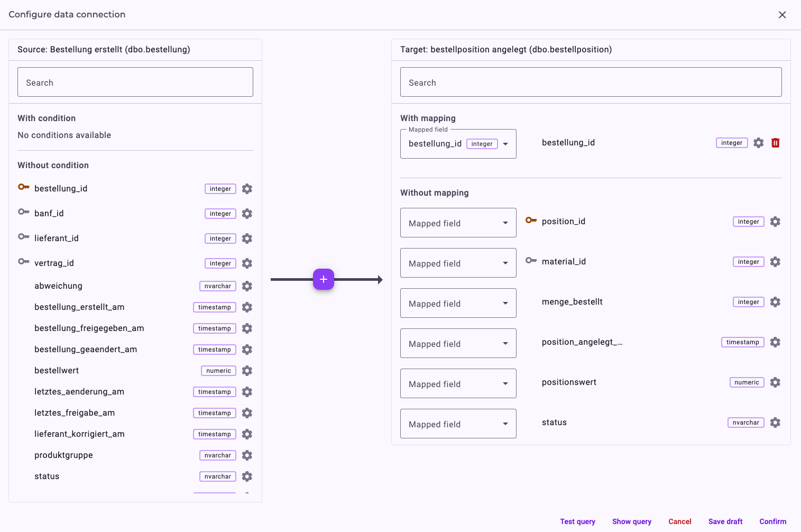Screen dimensions: 801x532
Task: Open Mapped field dropdown for positionswert
Action: point(458,383)
